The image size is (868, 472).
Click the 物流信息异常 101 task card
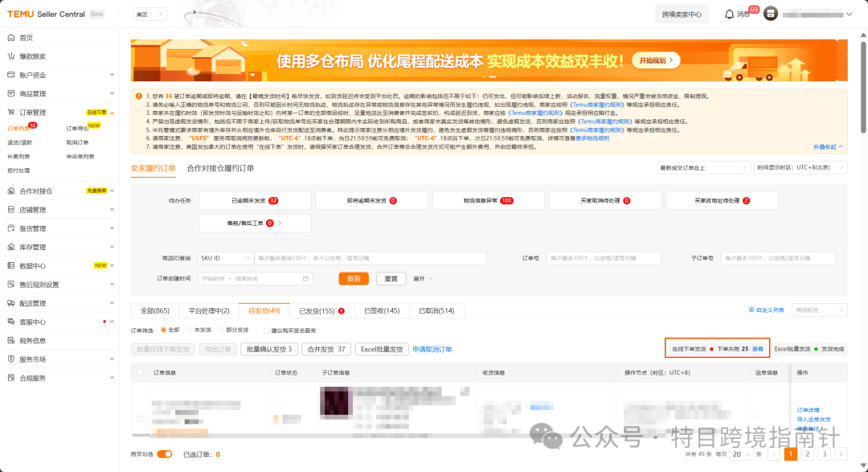pos(489,200)
